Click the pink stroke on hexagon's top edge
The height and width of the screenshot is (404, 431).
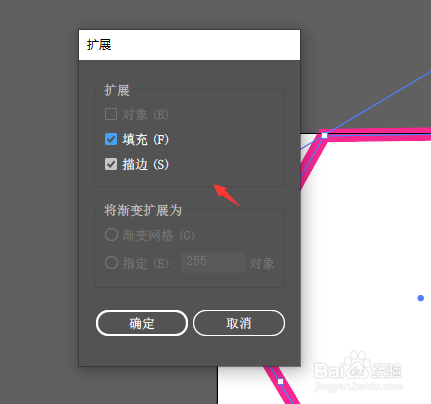[x=378, y=135]
